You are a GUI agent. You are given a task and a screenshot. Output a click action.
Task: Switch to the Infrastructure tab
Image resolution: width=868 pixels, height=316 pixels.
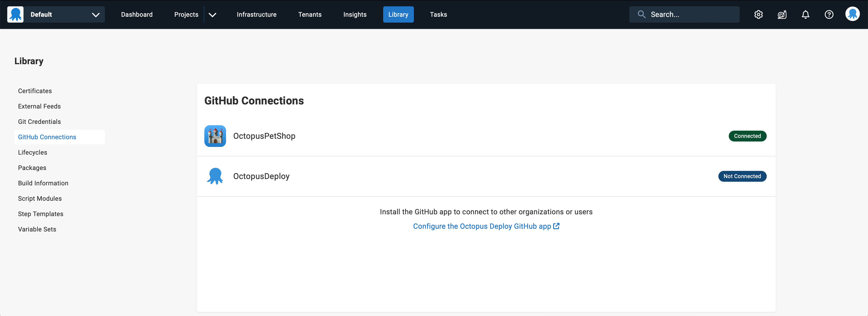(x=256, y=14)
